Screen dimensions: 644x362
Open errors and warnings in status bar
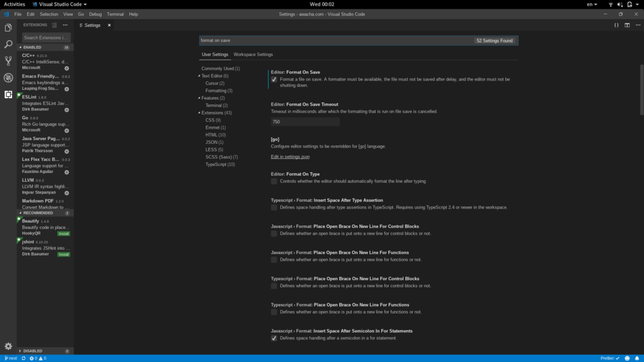[x=38, y=358]
